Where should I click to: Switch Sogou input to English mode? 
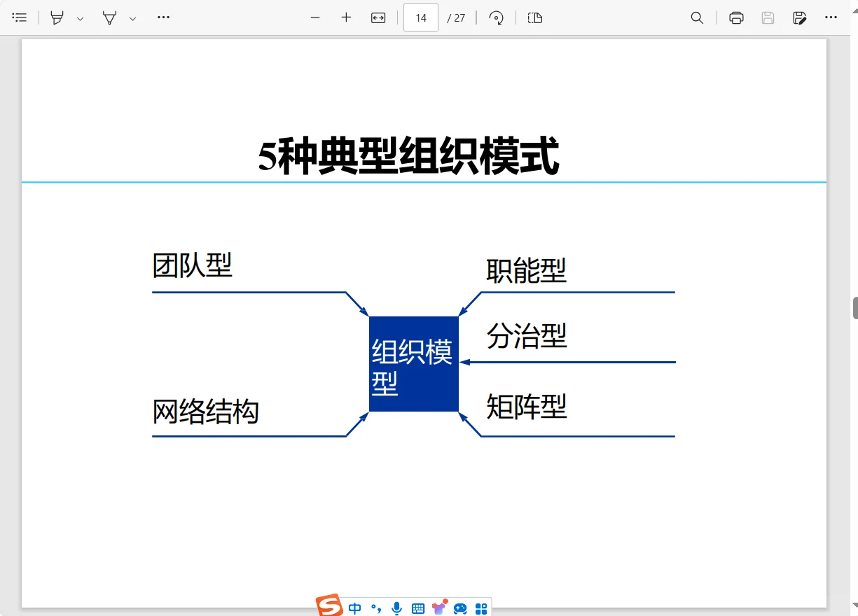[355, 608]
